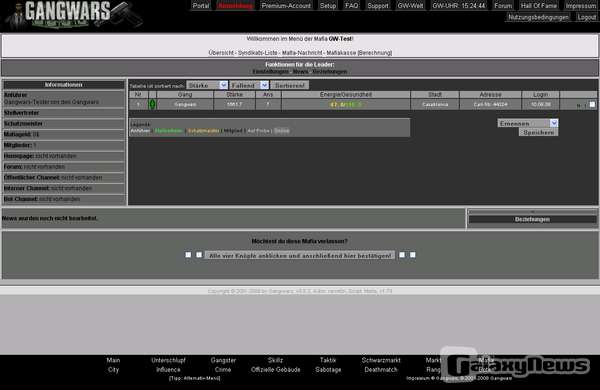Viewport: 600px width, 390px height.
Task: Open Gangster in the bottom navigation
Action: [223, 360]
